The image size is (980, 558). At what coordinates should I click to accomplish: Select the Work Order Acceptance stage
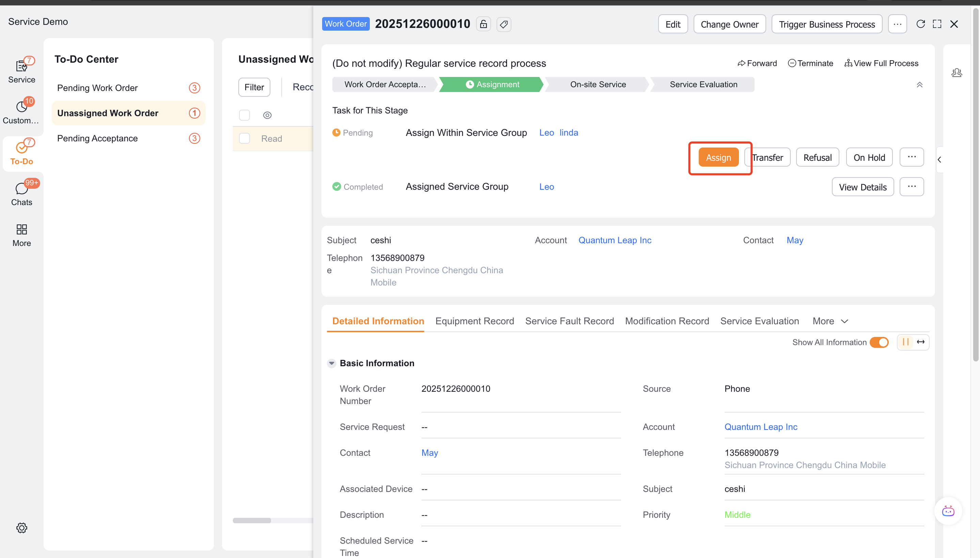384,84
